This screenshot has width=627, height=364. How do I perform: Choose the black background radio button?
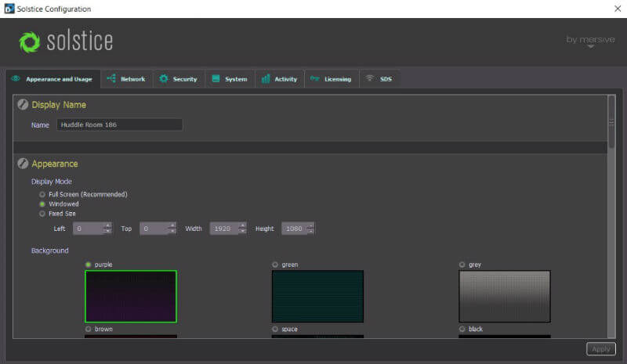click(x=462, y=329)
